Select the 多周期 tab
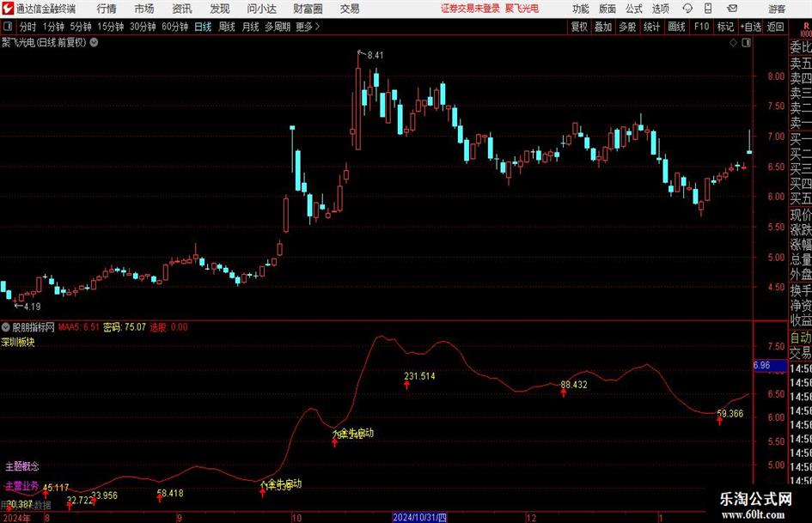812x523 pixels. pyautogui.click(x=278, y=27)
